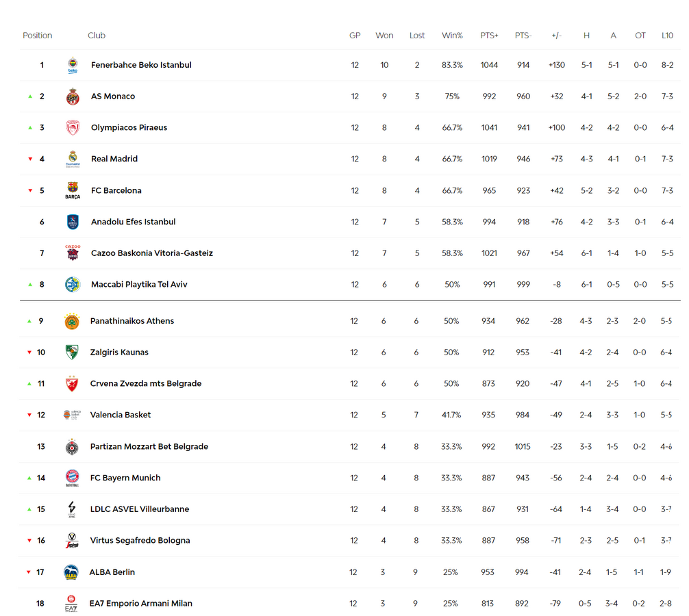The image size is (689, 616).
Task: Open the Valencia Basket team link
Action: point(121,415)
